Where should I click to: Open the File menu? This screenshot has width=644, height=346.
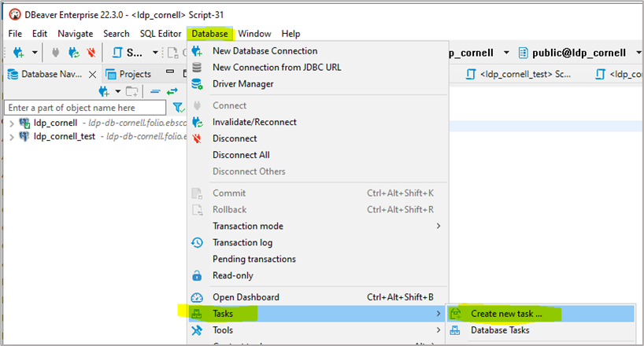[15, 34]
